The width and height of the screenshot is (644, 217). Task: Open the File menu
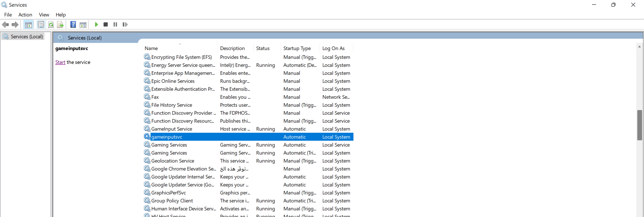[8, 15]
